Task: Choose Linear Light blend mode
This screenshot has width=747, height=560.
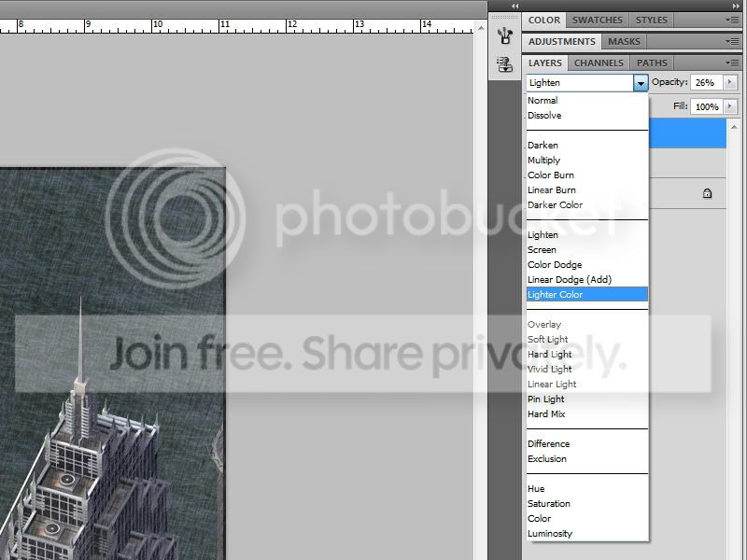Action: pos(587,384)
